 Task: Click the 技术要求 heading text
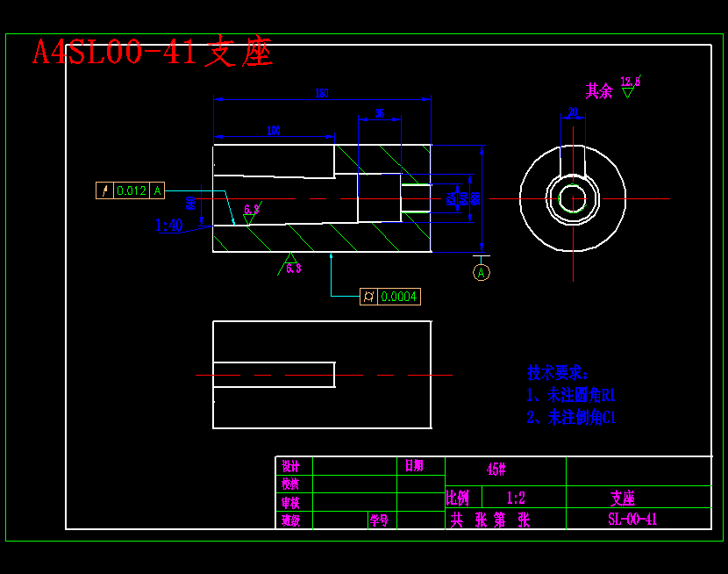[x=557, y=372]
